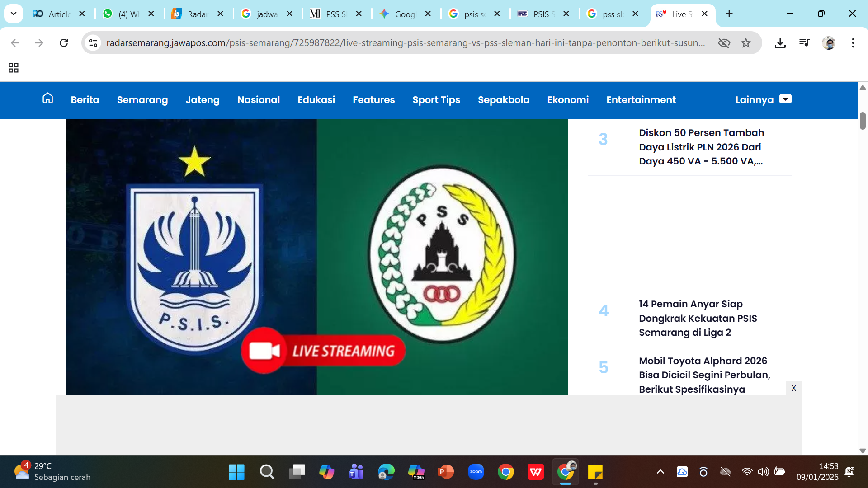Open the Sport Tips menu item
868x488 pixels.
436,100
